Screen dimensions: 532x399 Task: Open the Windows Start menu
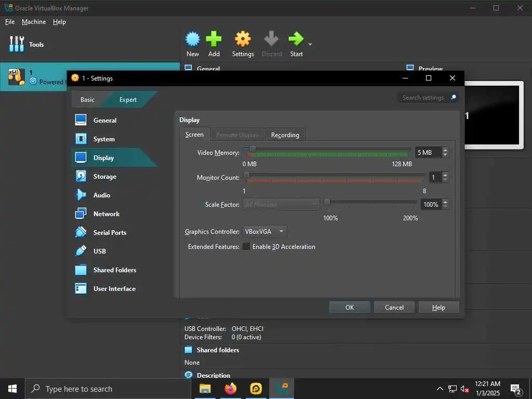[x=12, y=389]
